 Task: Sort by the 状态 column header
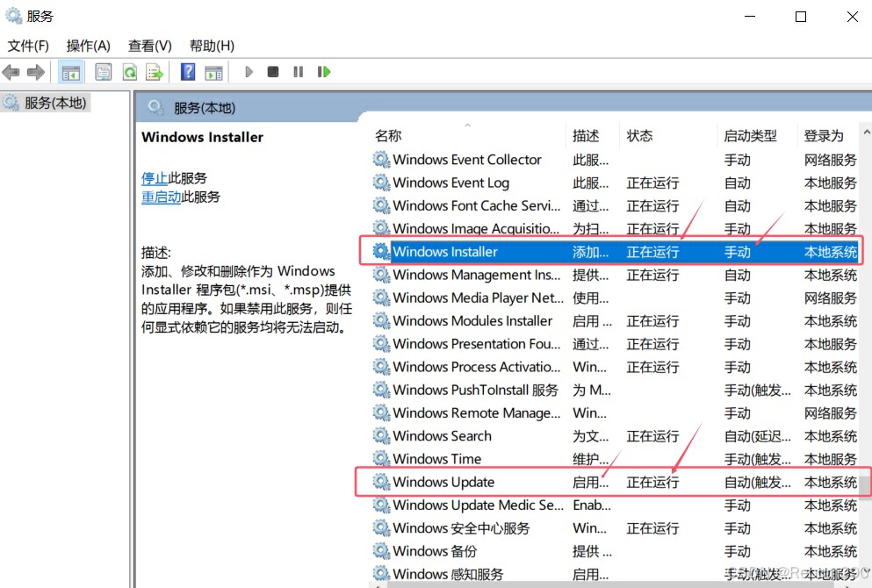click(639, 136)
